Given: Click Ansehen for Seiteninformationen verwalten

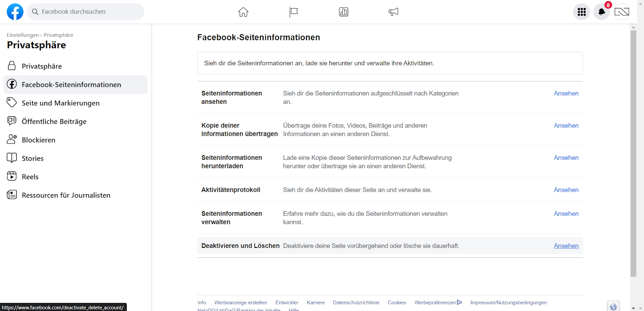Looking at the screenshot, I should (x=566, y=214).
